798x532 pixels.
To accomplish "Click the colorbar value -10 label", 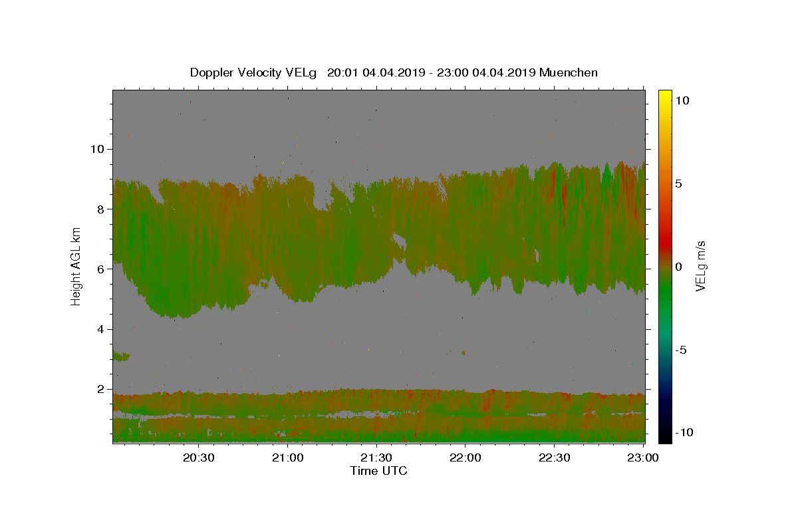I will (x=684, y=432).
